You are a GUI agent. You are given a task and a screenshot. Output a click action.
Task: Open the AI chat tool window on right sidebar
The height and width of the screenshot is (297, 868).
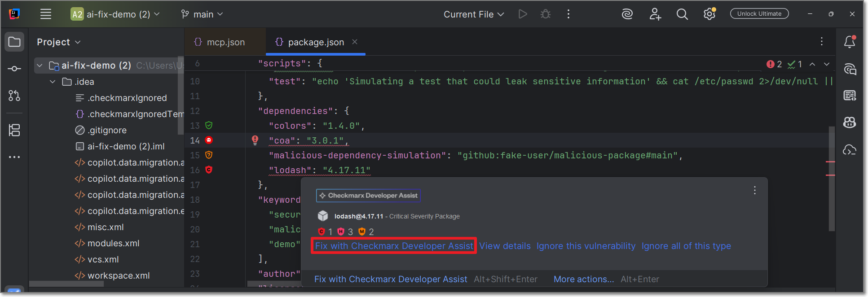850,69
